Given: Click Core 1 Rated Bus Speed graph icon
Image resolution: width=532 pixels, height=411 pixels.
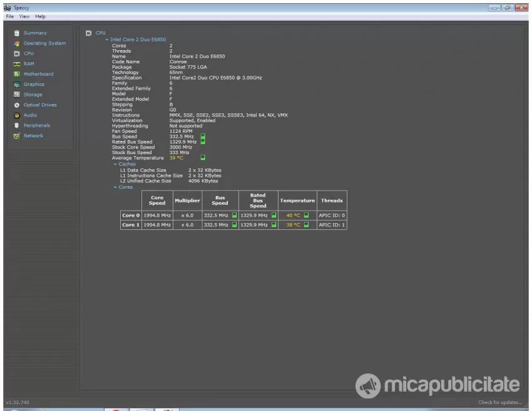Looking at the screenshot, I should 274,224.
